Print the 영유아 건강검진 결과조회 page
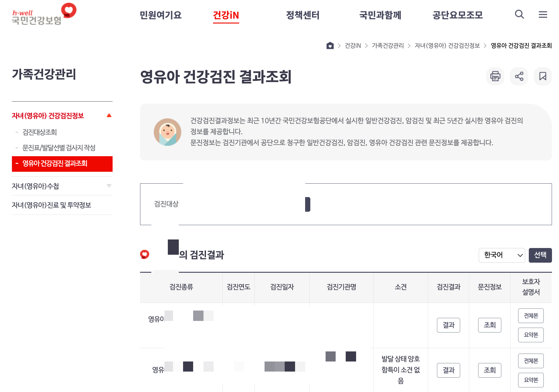 495,76
